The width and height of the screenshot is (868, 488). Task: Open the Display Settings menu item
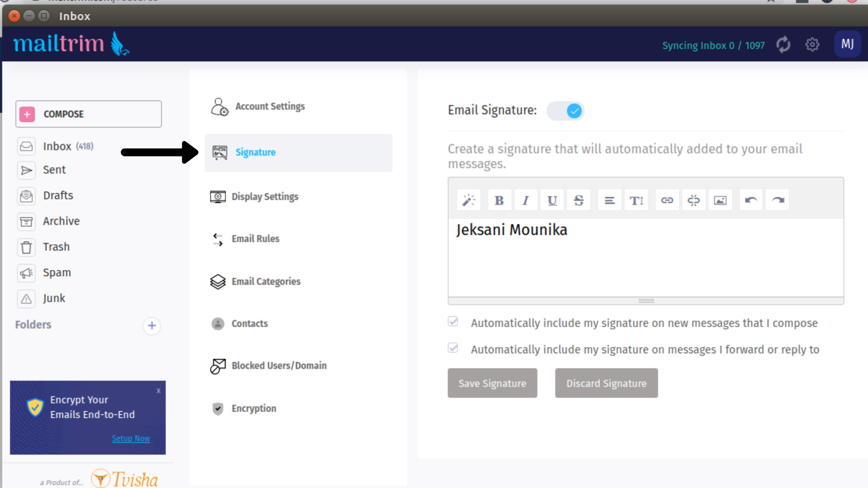point(265,197)
